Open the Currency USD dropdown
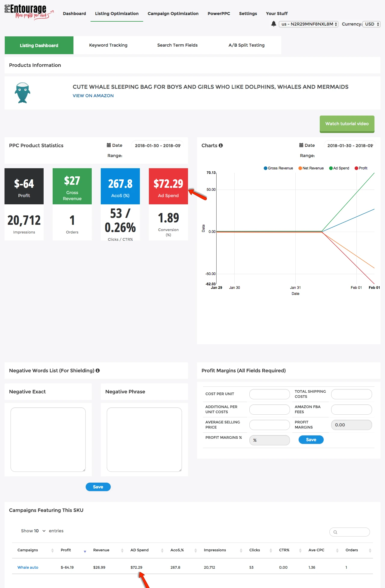This screenshot has height=588, width=385. coord(371,24)
